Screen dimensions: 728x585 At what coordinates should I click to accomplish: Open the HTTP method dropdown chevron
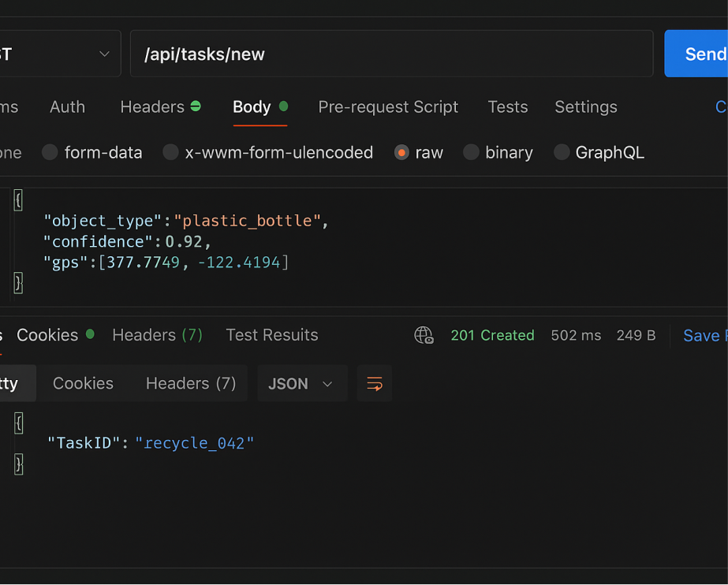tap(104, 54)
